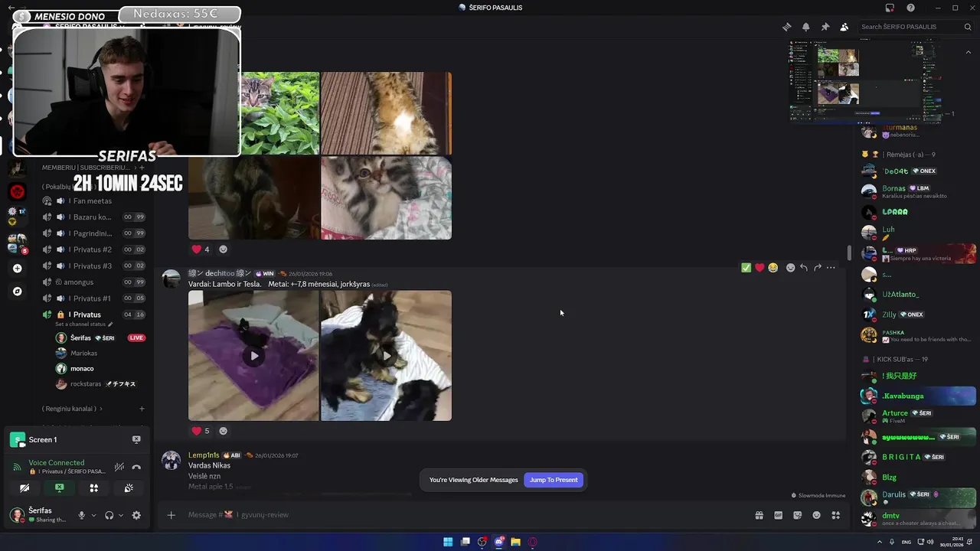Screen dimensions: 980x551
Task: Open the Discord inbox icon
Action: tap(890, 8)
